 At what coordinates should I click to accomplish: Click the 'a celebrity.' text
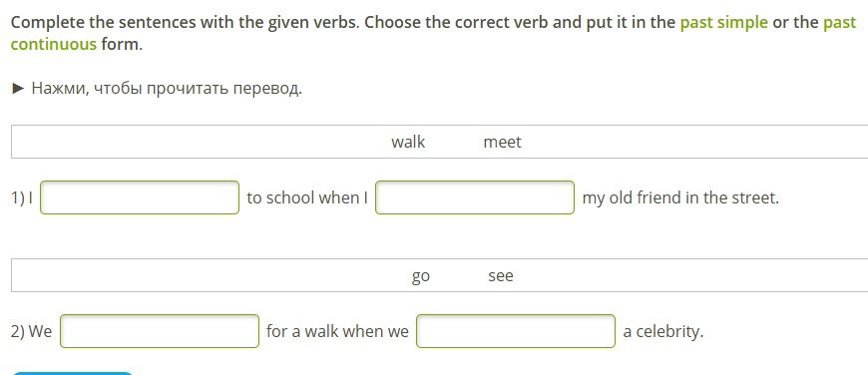tap(663, 332)
